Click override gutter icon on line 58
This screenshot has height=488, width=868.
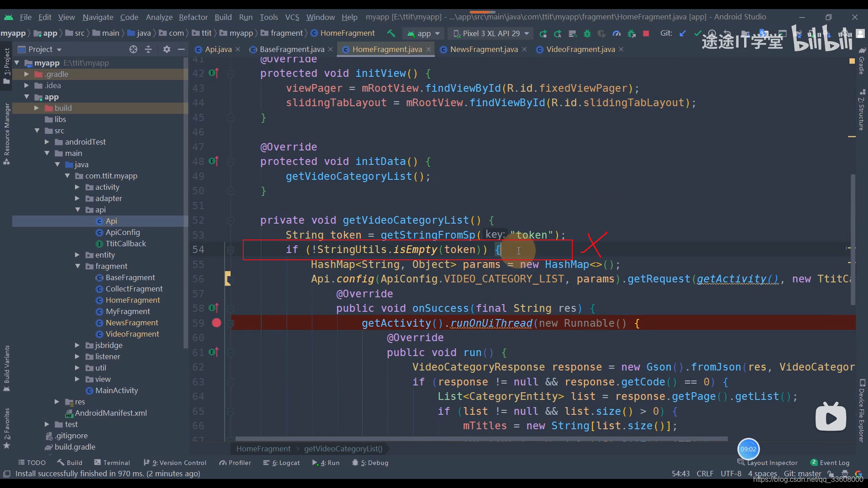click(214, 308)
